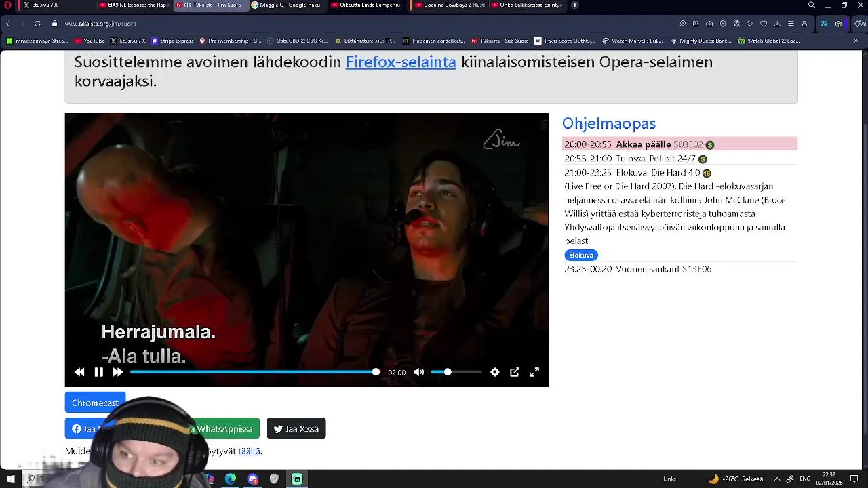Share via Jaa X:ssä button

[296, 428]
